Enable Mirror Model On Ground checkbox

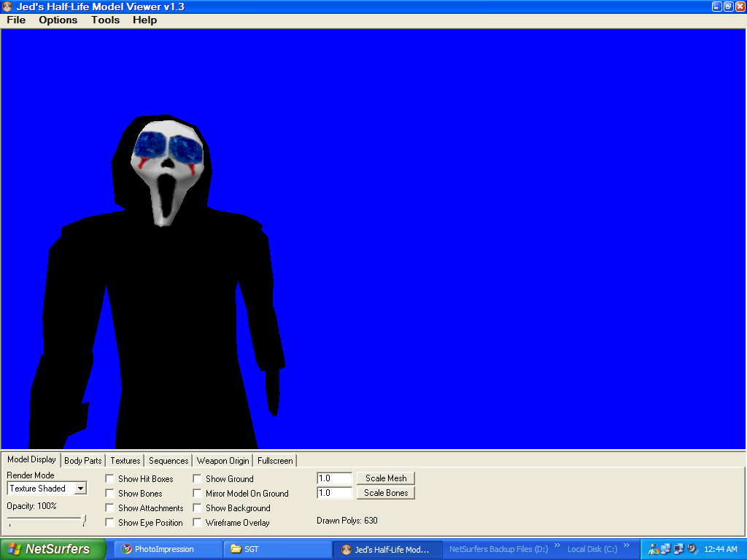tap(197, 494)
